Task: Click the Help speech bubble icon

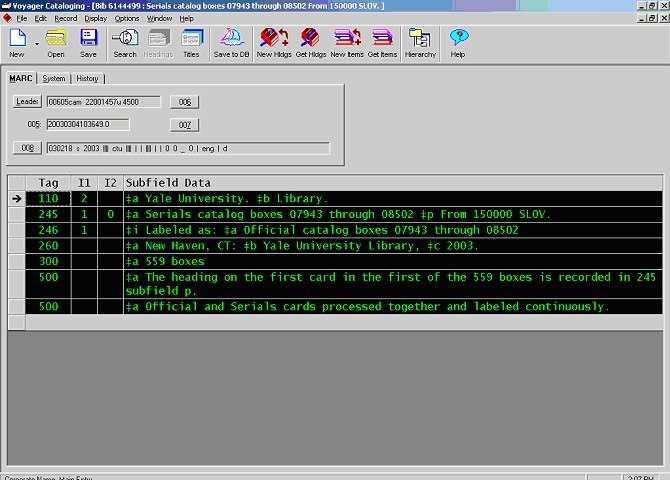Action: coord(458,43)
